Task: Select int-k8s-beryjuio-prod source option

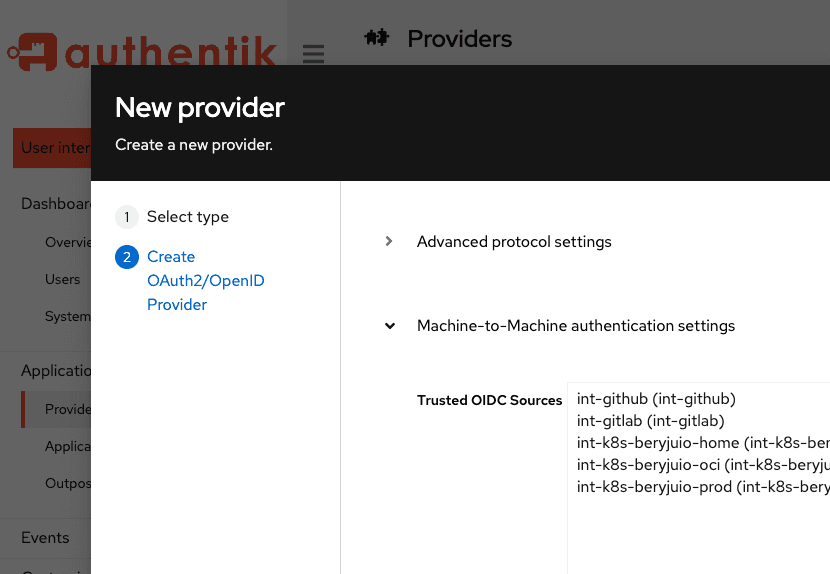Action: coord(700,487)
